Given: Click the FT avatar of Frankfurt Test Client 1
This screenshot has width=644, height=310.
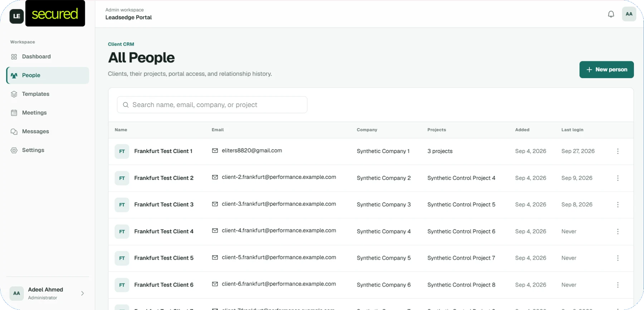Looking at the screenshot, I should point(122,151).
